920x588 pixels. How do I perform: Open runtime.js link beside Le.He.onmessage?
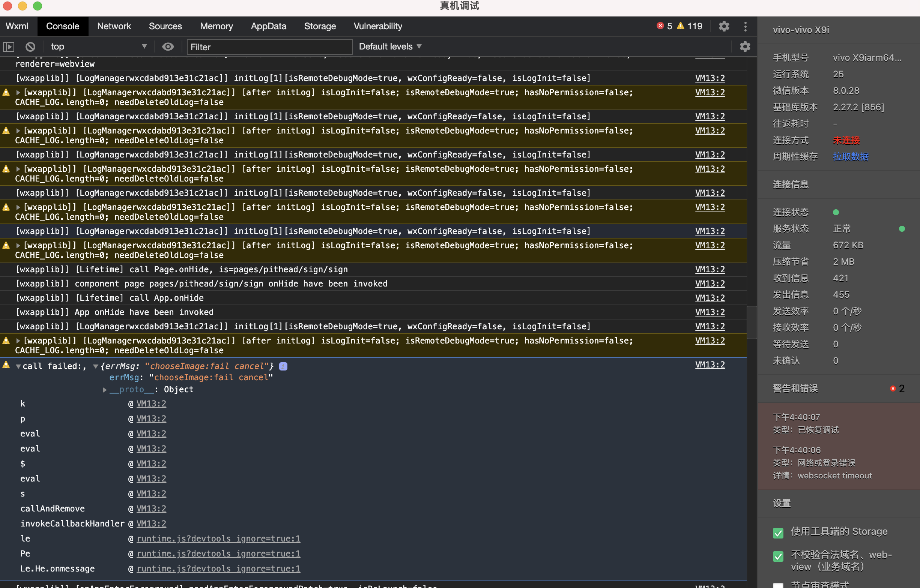click(218, 568)
